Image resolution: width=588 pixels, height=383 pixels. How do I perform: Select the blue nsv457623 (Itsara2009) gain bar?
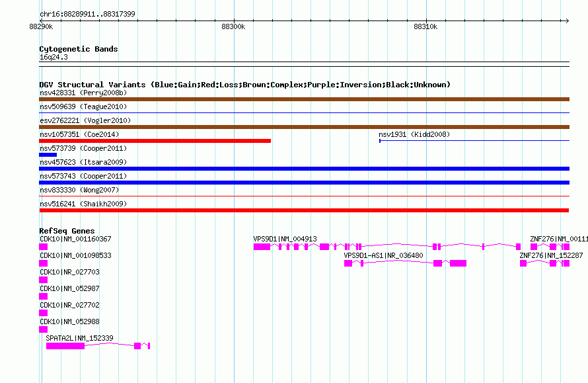[304, 169]
